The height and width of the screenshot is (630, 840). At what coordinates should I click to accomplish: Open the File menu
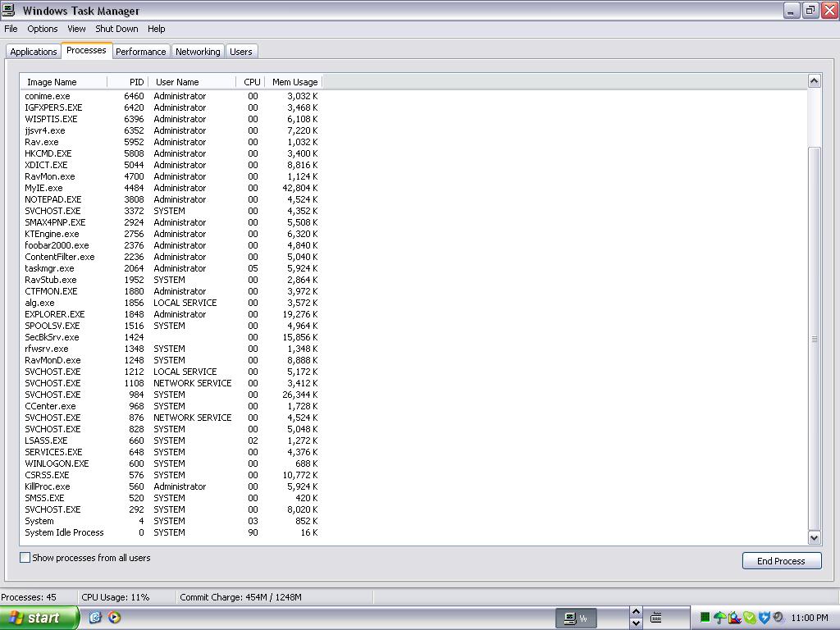(x=11, y=29)
